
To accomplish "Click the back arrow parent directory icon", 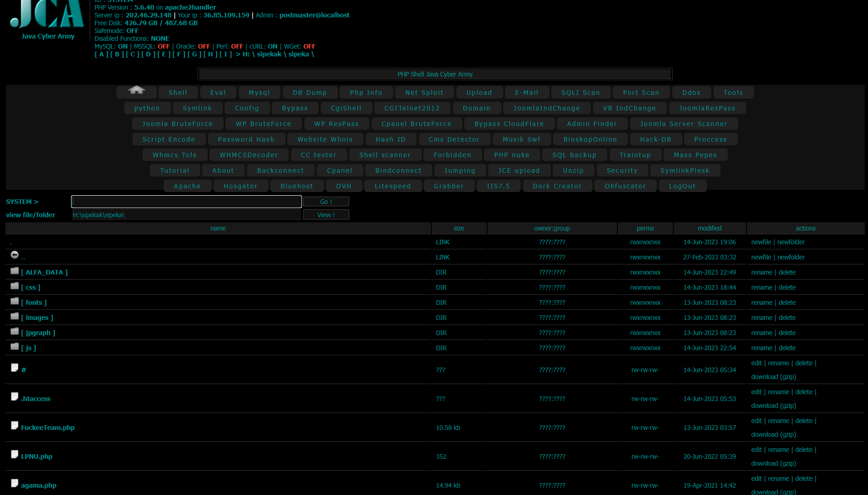I will click(15, 255).
